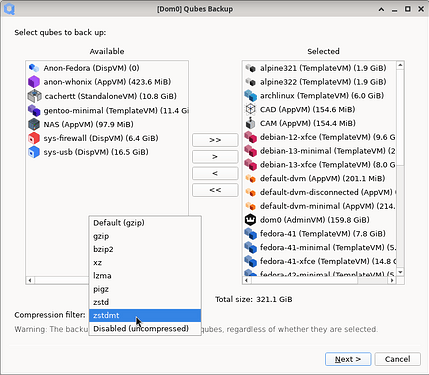This screenshot has height=375, width=429.
Task: Remove all selected qubes with <<
Action: pyautogui.click(x=215, y=190)
